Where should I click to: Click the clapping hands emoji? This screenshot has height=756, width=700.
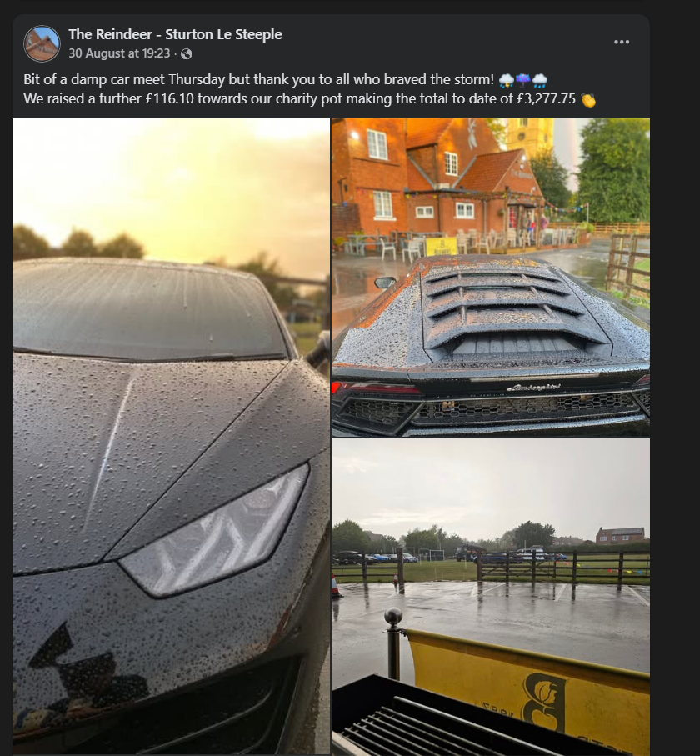(588, 100)
